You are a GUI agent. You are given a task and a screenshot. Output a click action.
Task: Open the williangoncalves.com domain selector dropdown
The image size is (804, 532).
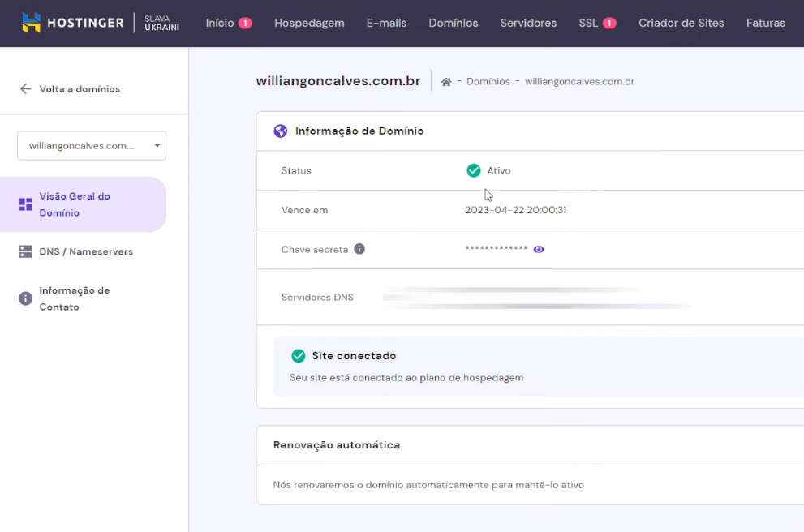(x=92, y=145)
